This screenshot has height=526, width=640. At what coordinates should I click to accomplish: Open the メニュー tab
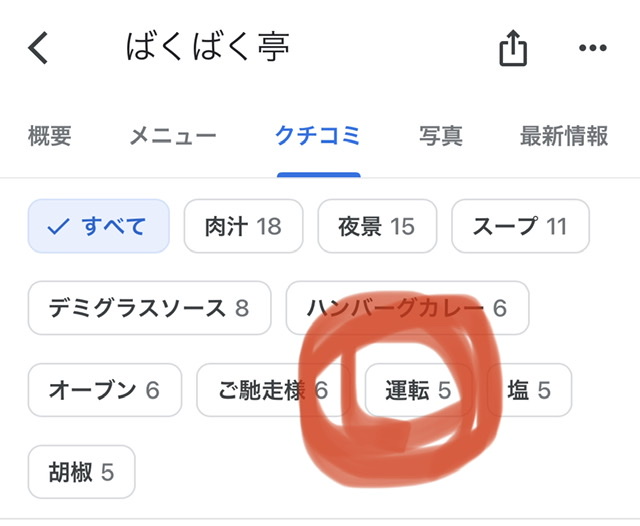[x=173, y=137]
